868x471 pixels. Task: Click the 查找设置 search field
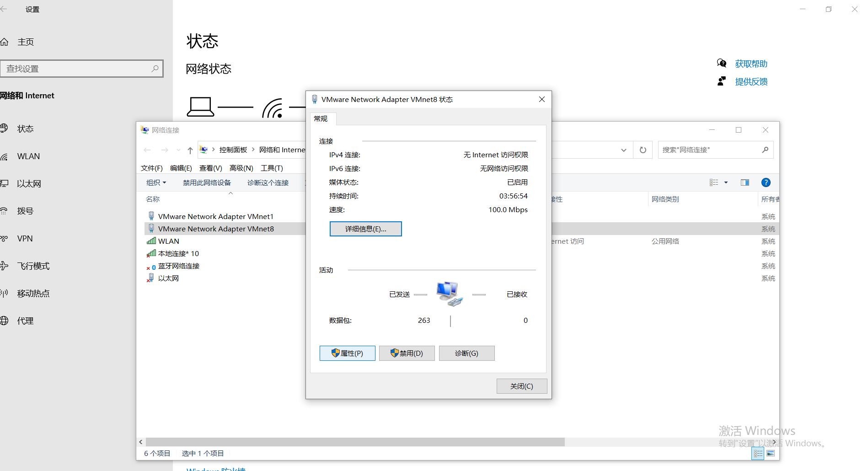coord(81,69)
